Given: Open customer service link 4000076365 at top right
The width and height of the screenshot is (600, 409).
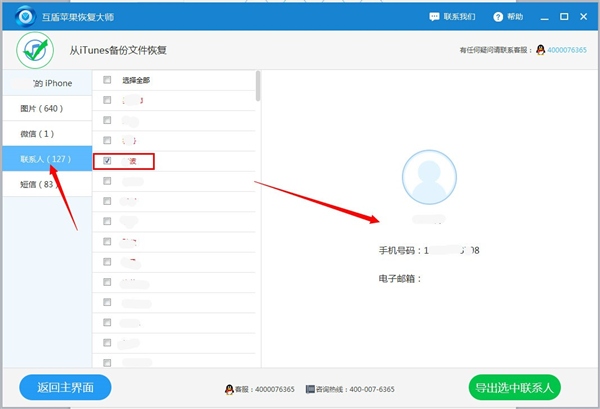Looking at the screenshot, I should (x=567, y=50).
